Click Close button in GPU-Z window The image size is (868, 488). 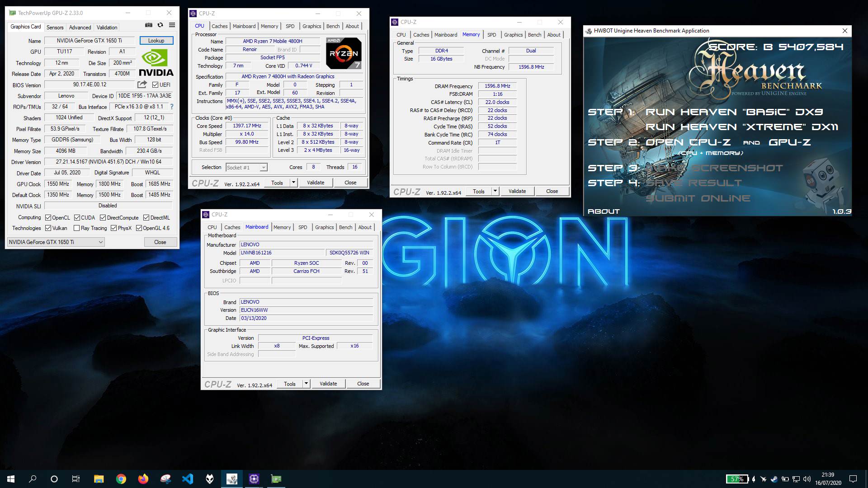click(x=160, y=242)
